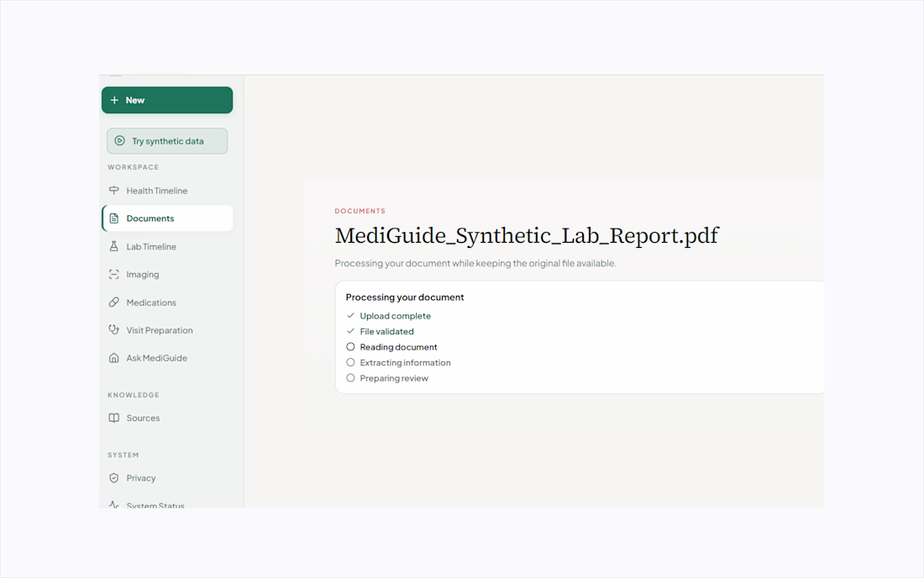This screenshot has width=924, height=578.
Task: Open Medications in sidebar
Action: pyautogui.click(x=167, y=302)
